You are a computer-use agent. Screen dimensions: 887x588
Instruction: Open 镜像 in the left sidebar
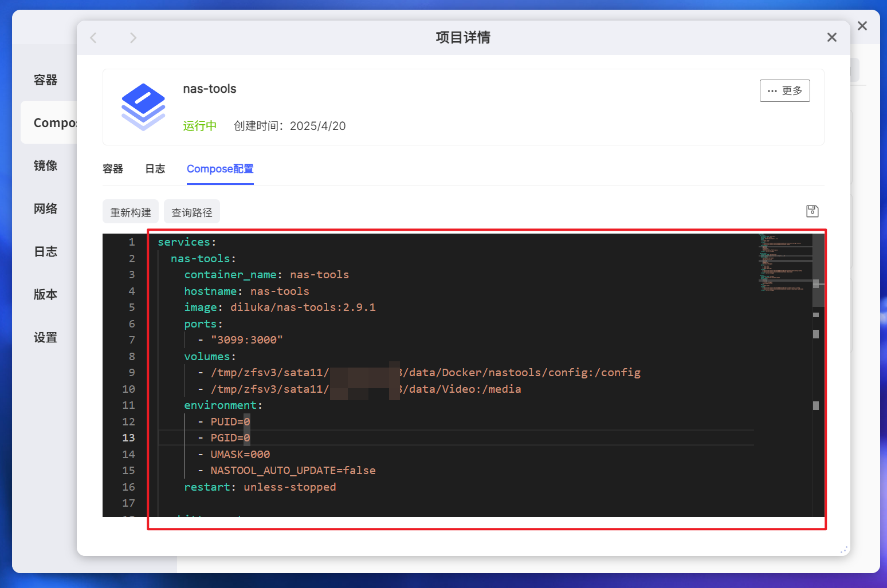click(x=45, y=165)
